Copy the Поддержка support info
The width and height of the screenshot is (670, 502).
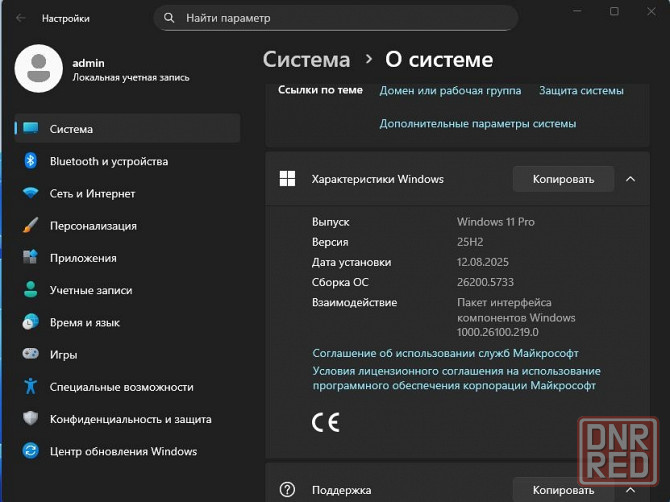[x=563, y=490]
